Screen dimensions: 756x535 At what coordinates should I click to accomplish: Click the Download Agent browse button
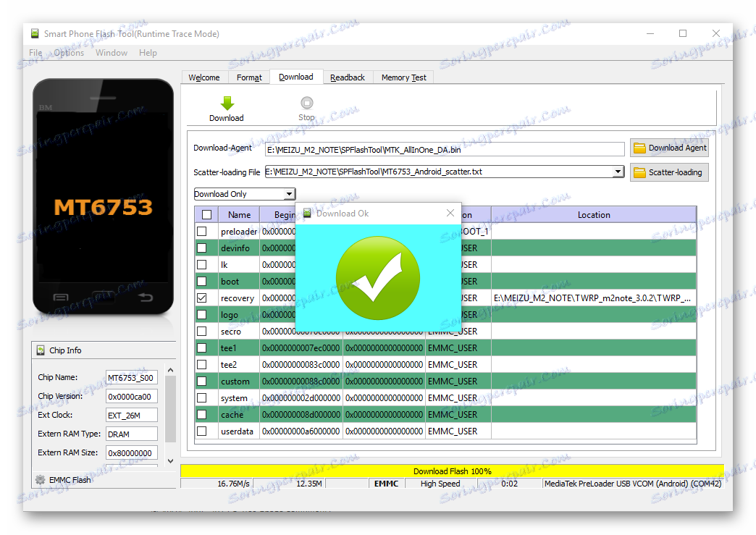coord(669,148)
